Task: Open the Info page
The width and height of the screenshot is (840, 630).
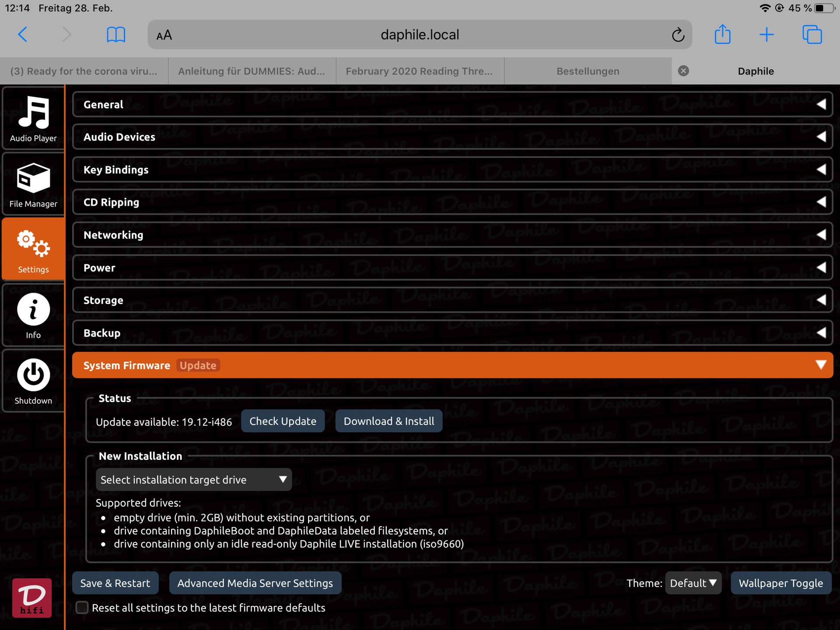Action: (33, 315)
